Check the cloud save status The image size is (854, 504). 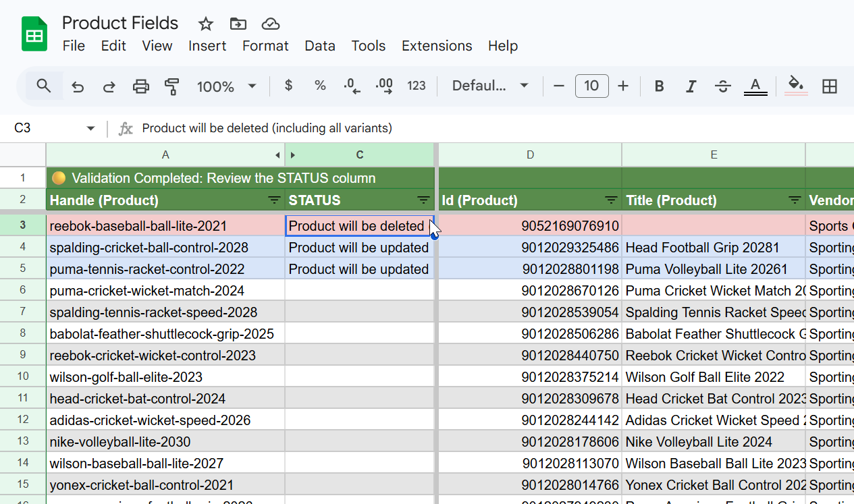pyautogui.click(x=270, y=23)
